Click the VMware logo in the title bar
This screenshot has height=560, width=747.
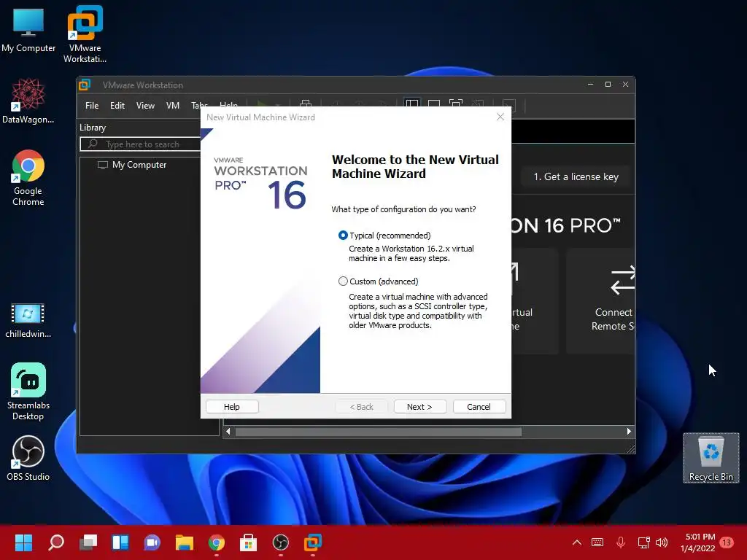[85, 85]
